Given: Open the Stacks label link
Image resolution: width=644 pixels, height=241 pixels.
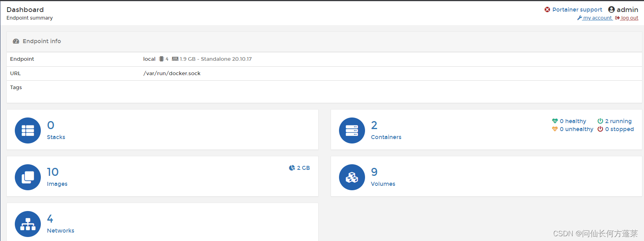Looking at the screenshot, I should coord(56,137).
